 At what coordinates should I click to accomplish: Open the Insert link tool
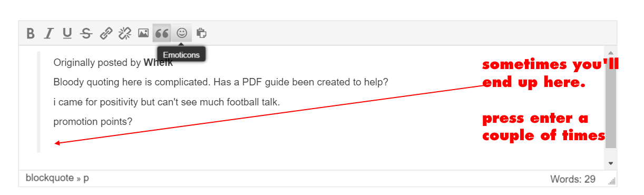pos(106,34)
